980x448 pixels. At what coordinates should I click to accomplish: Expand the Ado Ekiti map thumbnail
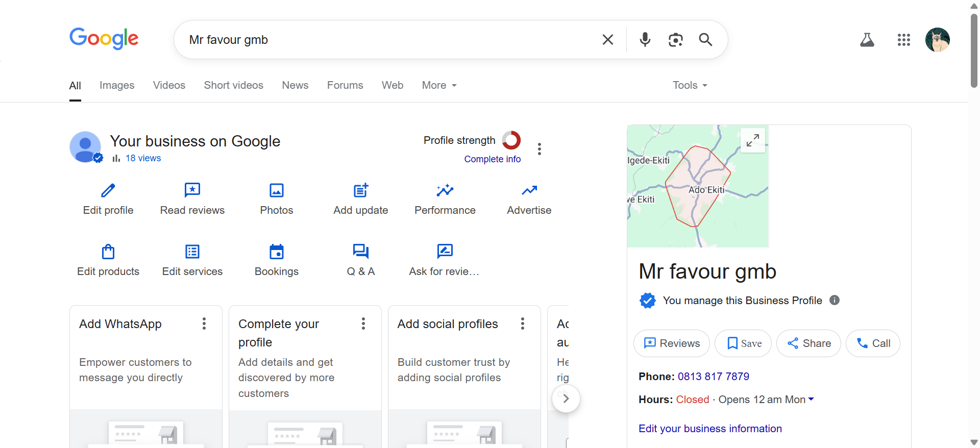pyautogui.click(x=752, y=140)
